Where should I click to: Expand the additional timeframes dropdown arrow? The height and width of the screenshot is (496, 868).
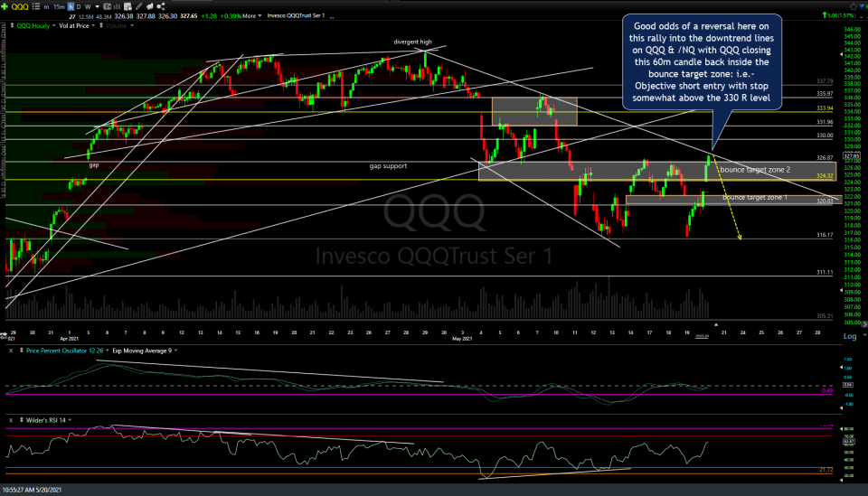98,6
